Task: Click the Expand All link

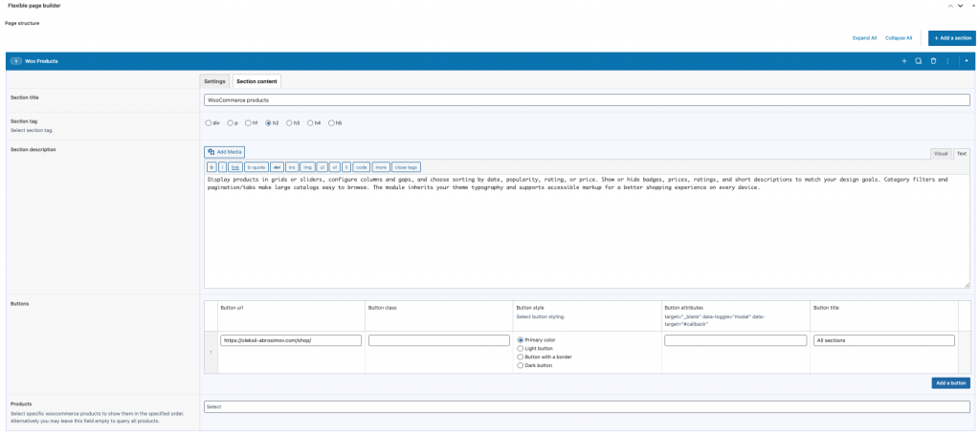Action: coord(864,38)
